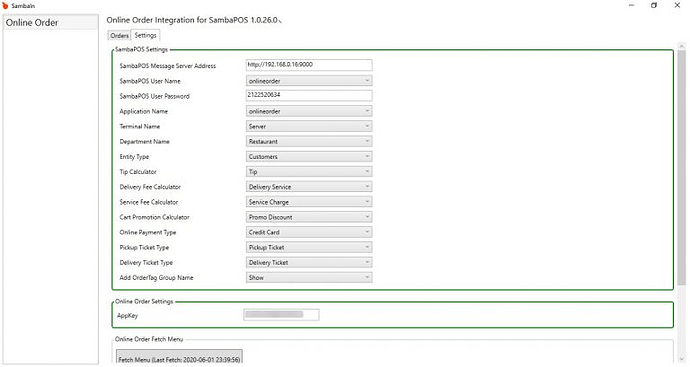This screenshot has height=367, width=690.
Task: Open the Add OrderTag Group Name dropdown
Action: point(309,277)
